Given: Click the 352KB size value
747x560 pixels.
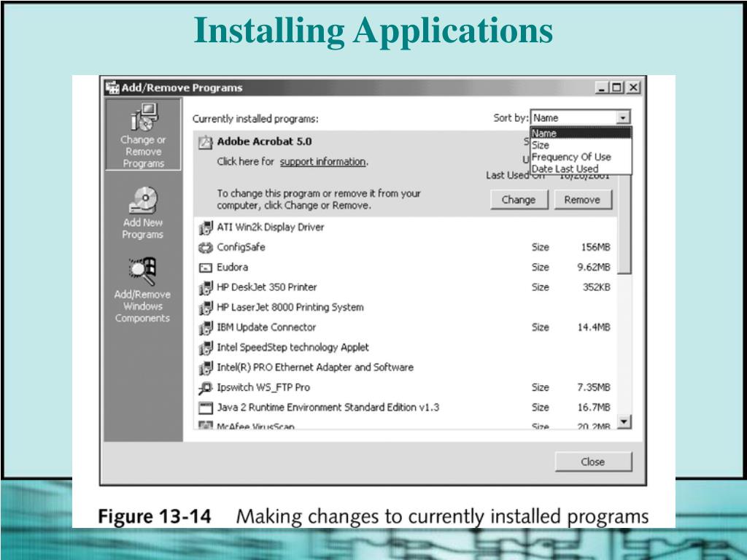Looking at the screenshot, I should pyautogui.click(x=597, y=287).
